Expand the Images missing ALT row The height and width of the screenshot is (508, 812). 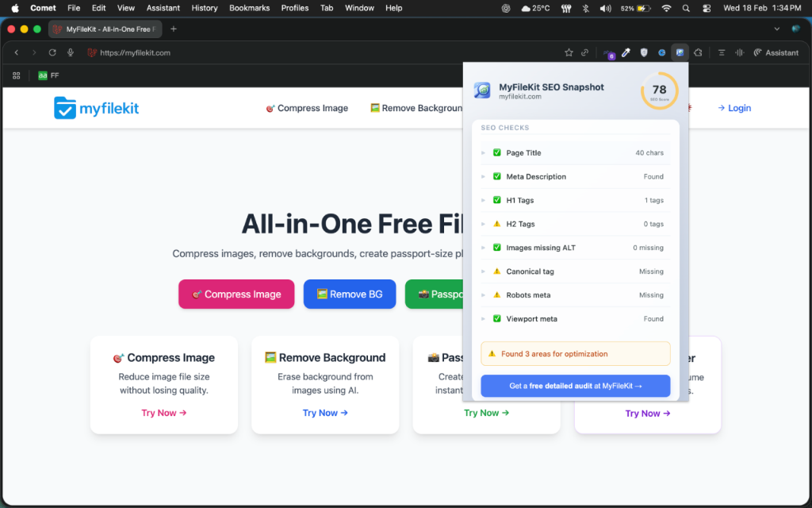pyautogui.click(x=576, y=248)
